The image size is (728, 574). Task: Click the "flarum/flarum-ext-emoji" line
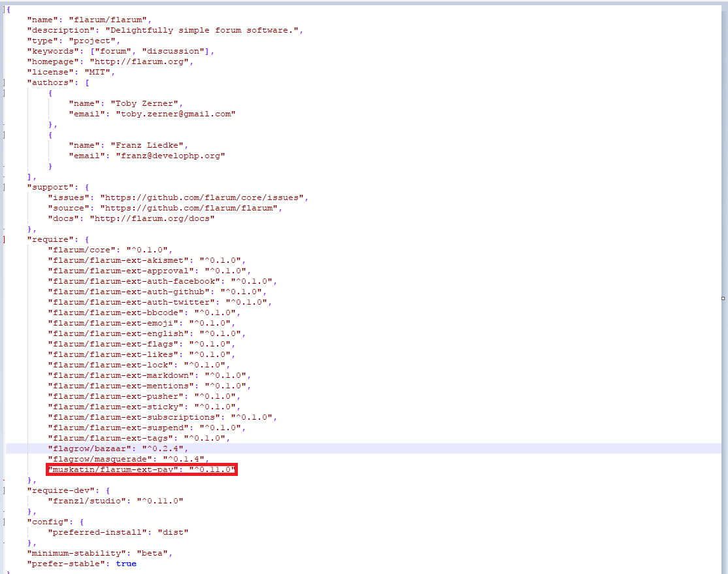[x=142, y=323]
